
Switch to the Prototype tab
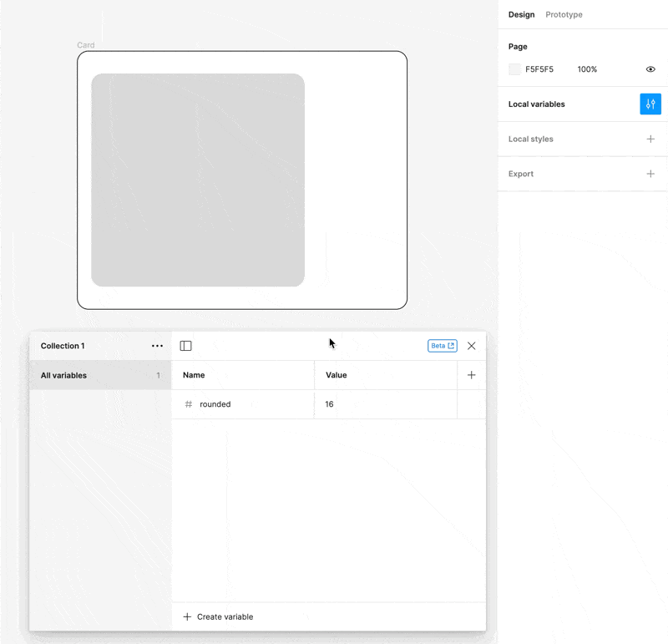(564, 14)
